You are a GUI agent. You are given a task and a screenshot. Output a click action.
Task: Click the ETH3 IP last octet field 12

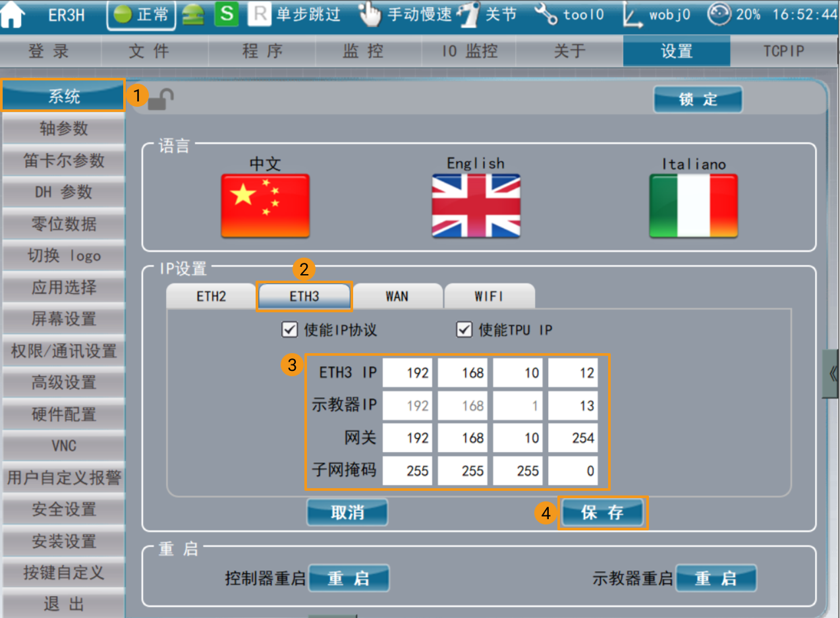(573, 373)
